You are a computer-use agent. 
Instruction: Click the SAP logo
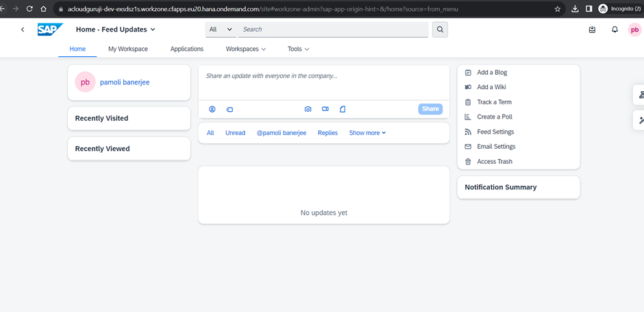tap(50, 29)
